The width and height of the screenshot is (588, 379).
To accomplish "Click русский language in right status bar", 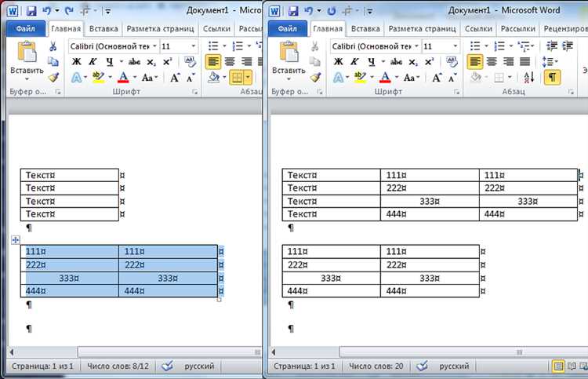I will [454, 366].
